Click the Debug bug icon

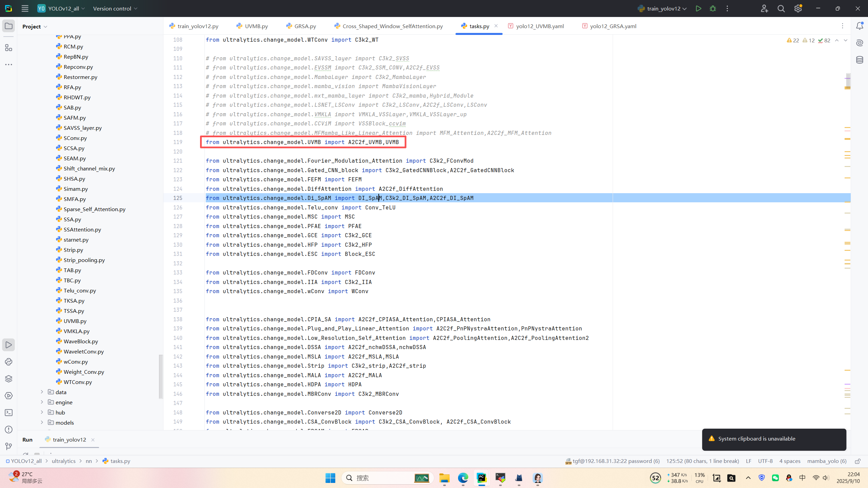pyautogui.click(x=713, y=8)
